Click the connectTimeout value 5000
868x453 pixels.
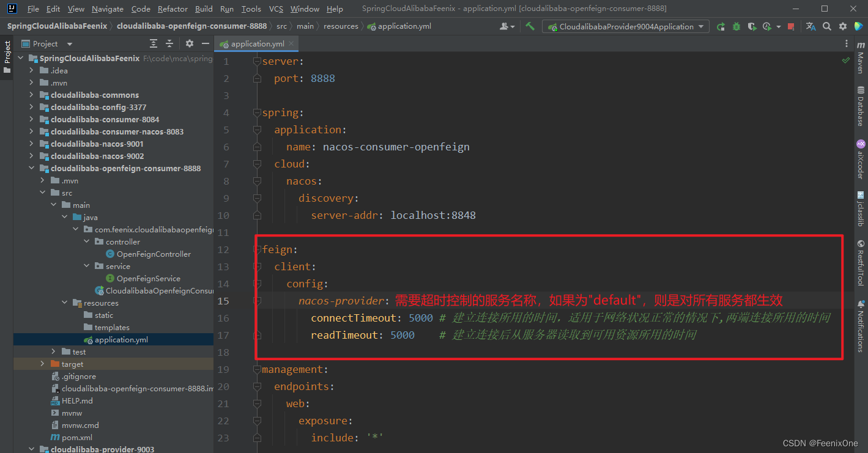point(421,318)
